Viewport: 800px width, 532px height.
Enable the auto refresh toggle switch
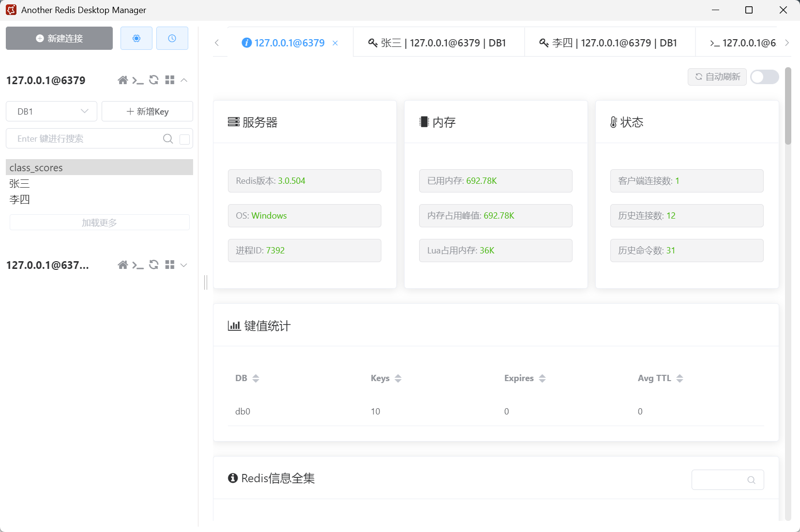click(x=764, y=77)
